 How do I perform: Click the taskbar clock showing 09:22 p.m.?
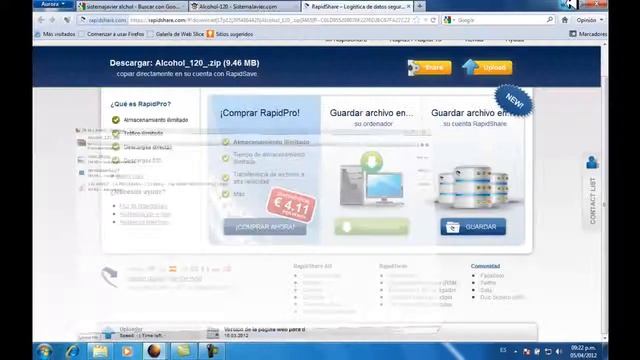[583, 351]
